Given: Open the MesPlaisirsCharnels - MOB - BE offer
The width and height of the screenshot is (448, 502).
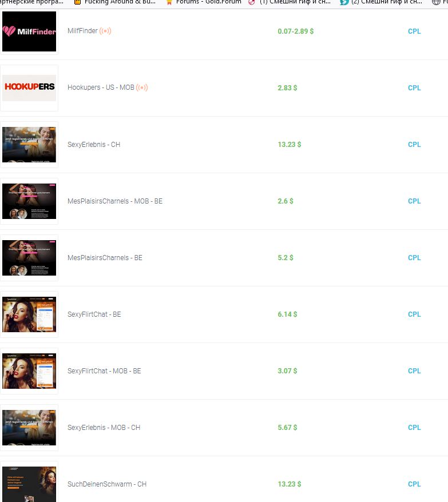Looking at the screenshot, I should (x=115, y=201).
